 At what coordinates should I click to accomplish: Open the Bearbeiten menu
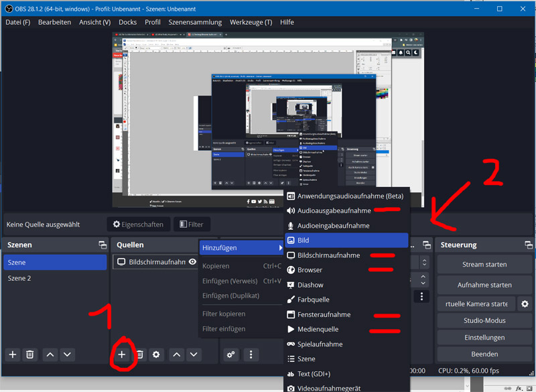pyautogui.click(x=55, y=22)
